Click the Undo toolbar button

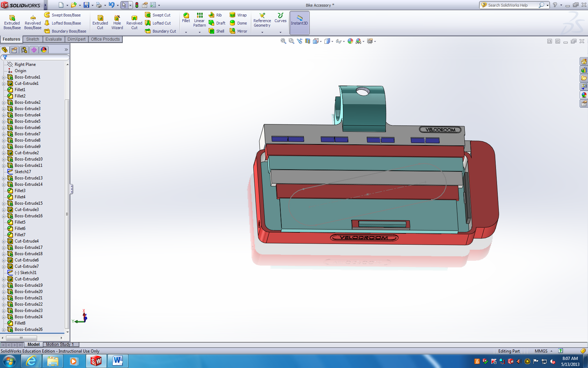pyautogui.click(x=112, y=5)
